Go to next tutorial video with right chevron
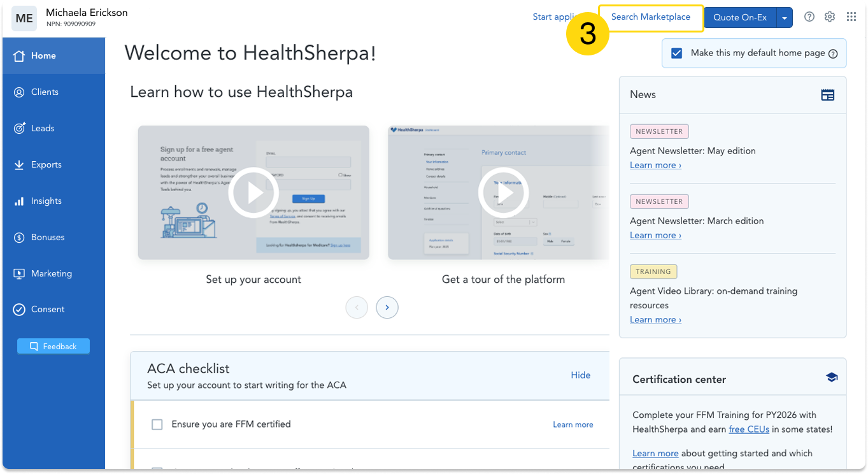The width and height of the screenshot is (868, 474). click(387, 308)
